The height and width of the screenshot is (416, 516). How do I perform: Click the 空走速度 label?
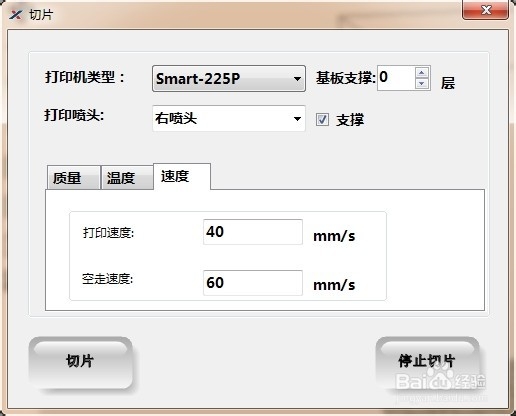tap(107, 279)
